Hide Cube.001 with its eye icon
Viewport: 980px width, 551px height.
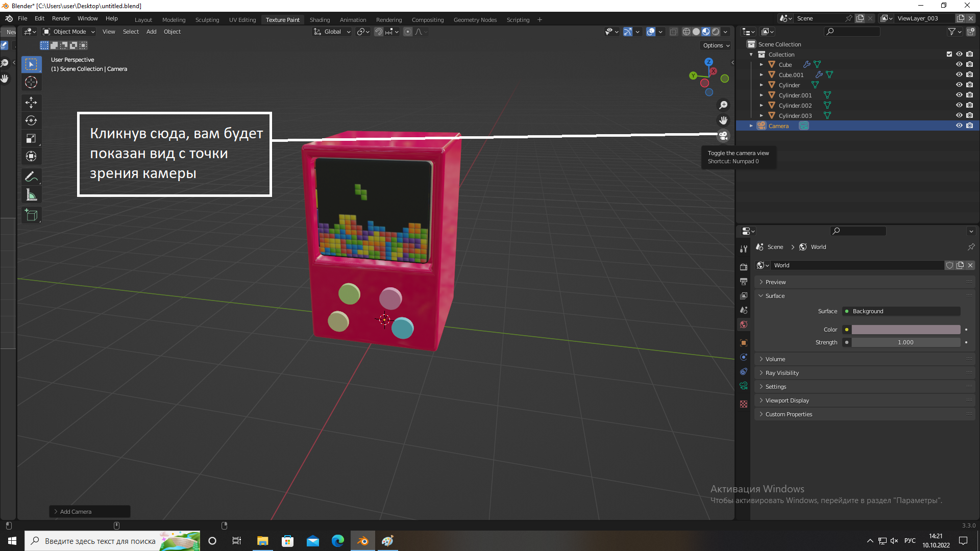click(959, 74)
